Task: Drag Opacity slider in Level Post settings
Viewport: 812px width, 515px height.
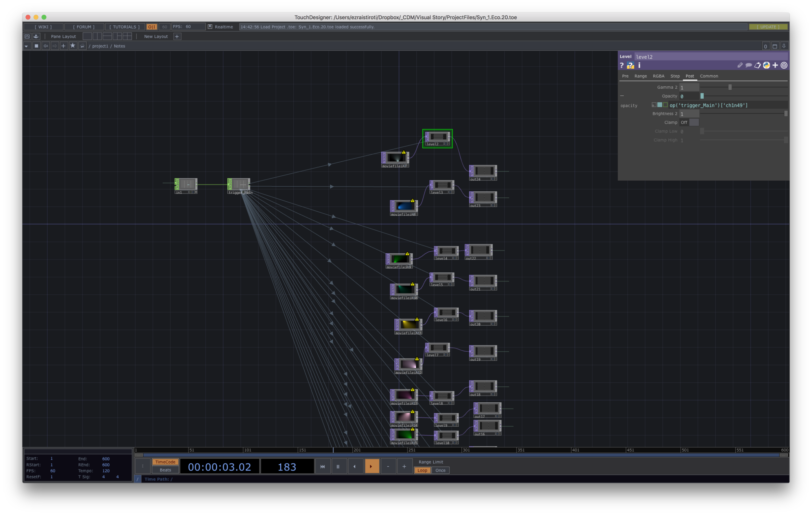Action: click(701, 96)
